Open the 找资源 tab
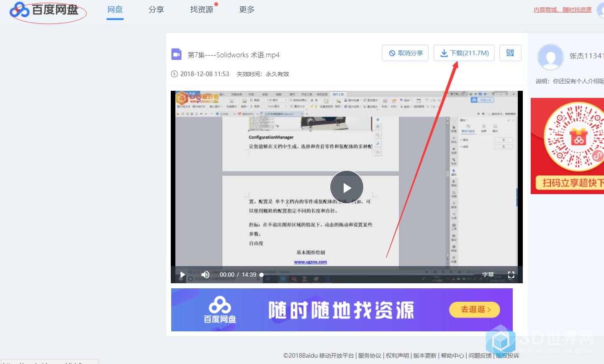The height and width of the screenshot is (364, 604). click(201, 9)
